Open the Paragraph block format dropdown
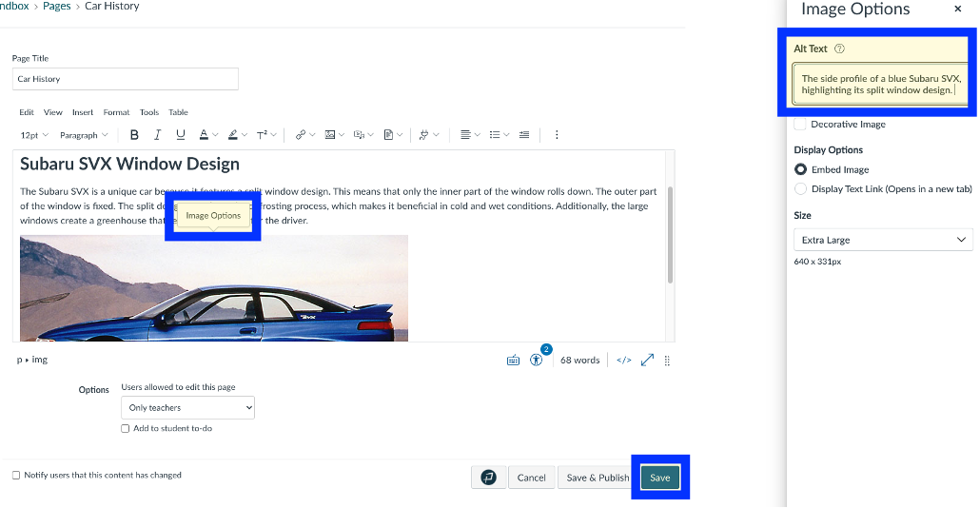Image resolution: width=980 pixels, height=508 pixels. (84, 135)
